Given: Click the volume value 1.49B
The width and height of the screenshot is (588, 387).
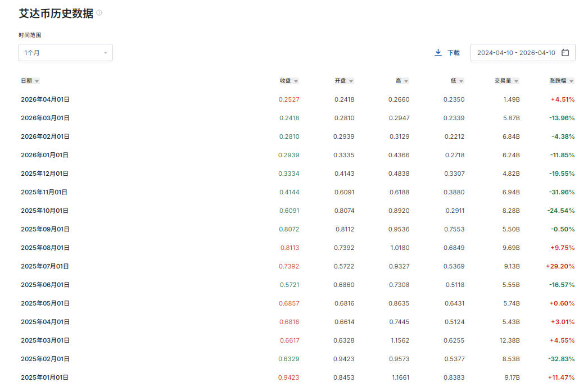Looking at the screenshot, I should [x=512, y=99].
